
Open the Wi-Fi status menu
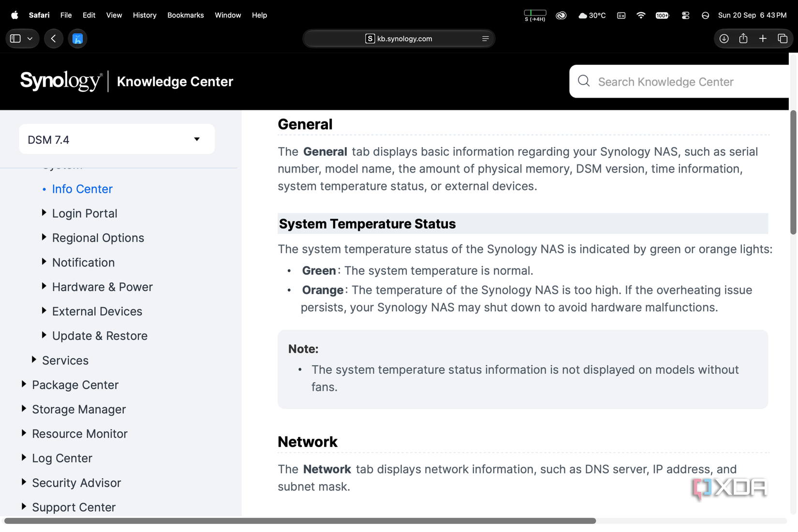point(641,15)
